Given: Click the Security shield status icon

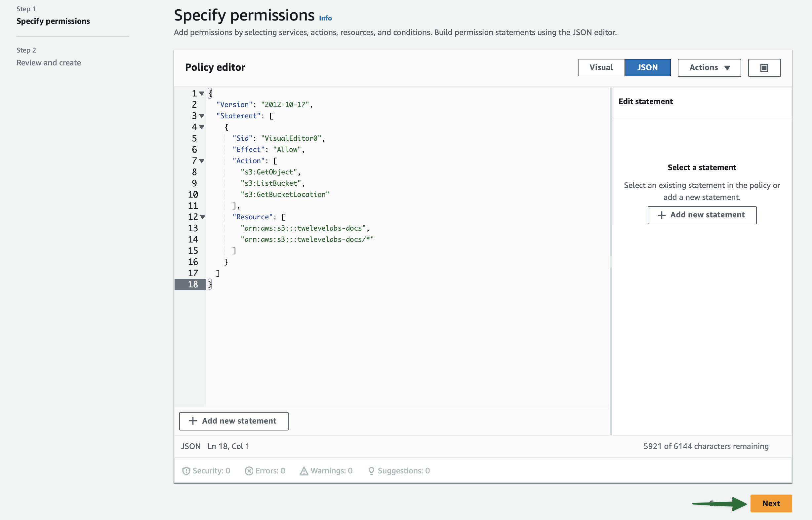Looking at the screenshot, I should [186, 471].
